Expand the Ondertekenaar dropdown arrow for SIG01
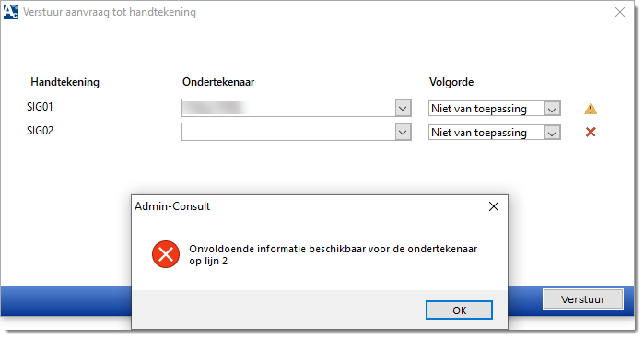The height and width of the screenshot is (339, 644). [x=403, y=109]
